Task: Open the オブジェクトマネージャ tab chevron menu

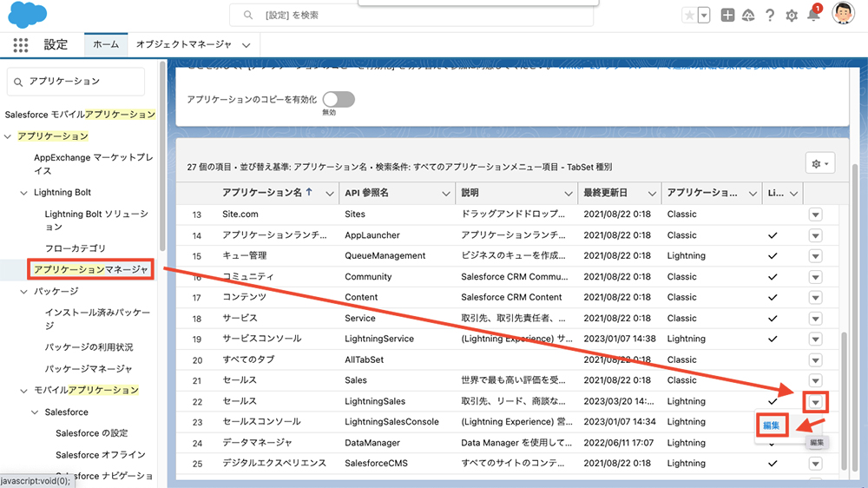Action: pos(247,45)
